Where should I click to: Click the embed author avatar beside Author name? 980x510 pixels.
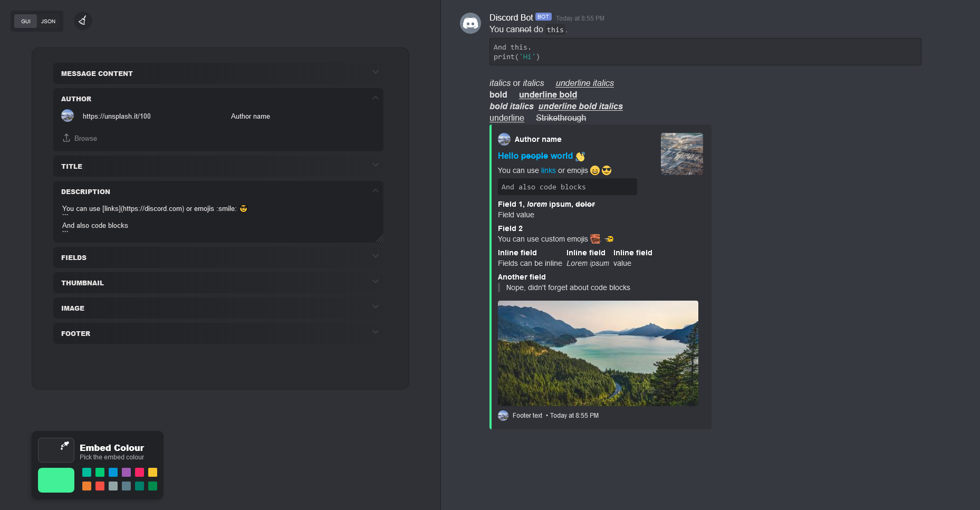pos(504,139)
